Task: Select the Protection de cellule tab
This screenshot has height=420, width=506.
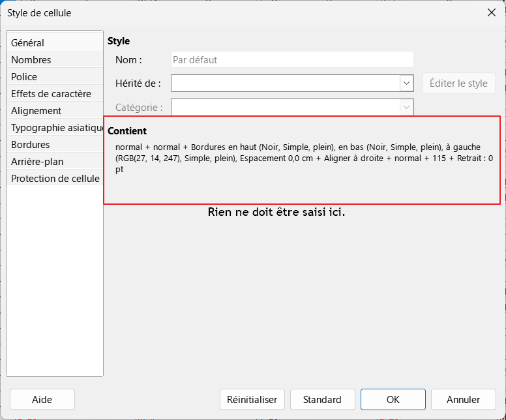Action: 55,179
